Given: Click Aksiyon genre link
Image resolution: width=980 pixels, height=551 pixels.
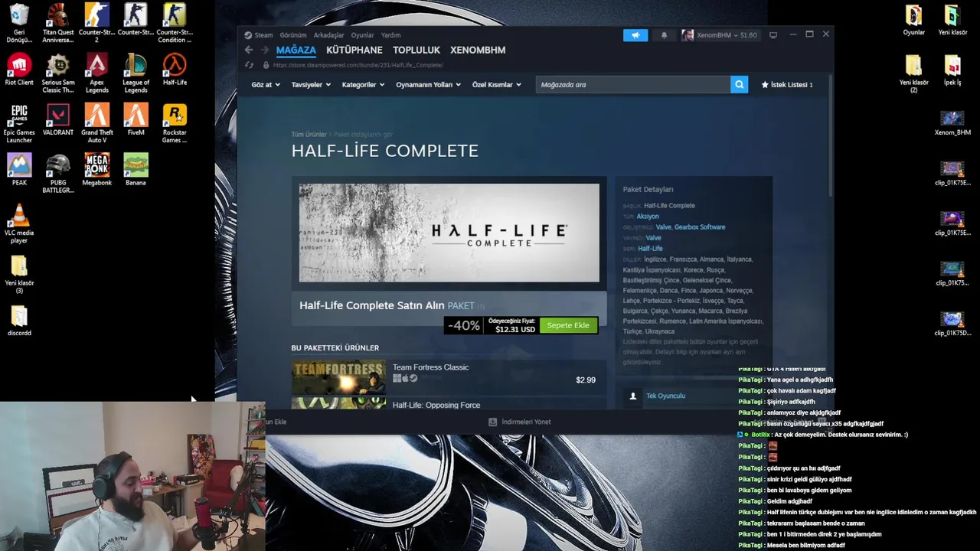Looking at the screenshot, I should click(x=648, y=217).
